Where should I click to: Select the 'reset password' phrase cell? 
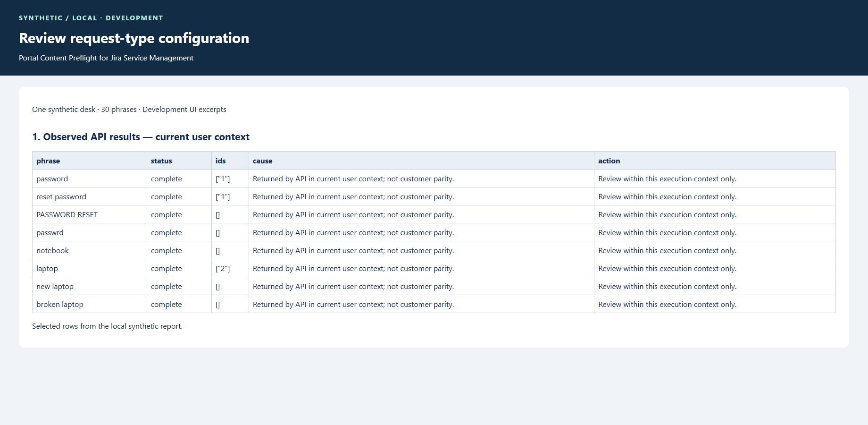tap(90, 196)
